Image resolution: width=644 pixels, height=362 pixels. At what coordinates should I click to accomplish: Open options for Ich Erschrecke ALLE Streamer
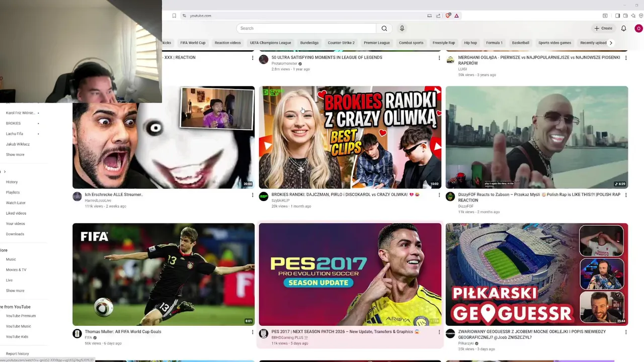click(253, 195)
